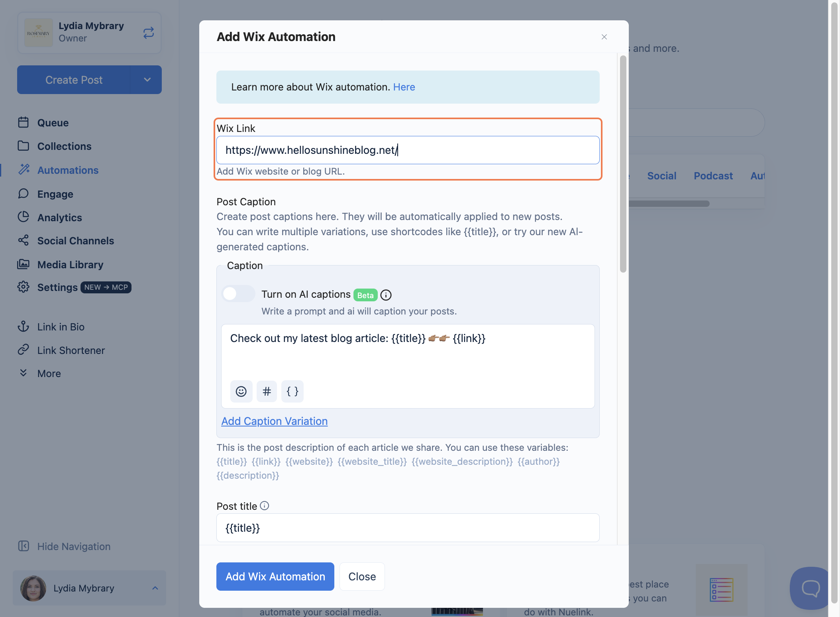The height and width of the screenshot is (617, 840).
Task: Open the Create Post dropdown arrow
Action: pos(146,80)
